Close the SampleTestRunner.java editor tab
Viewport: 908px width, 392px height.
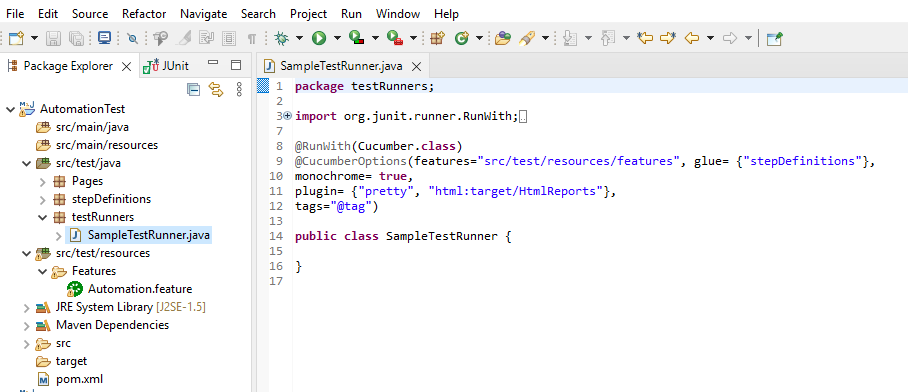pos(417,66)
